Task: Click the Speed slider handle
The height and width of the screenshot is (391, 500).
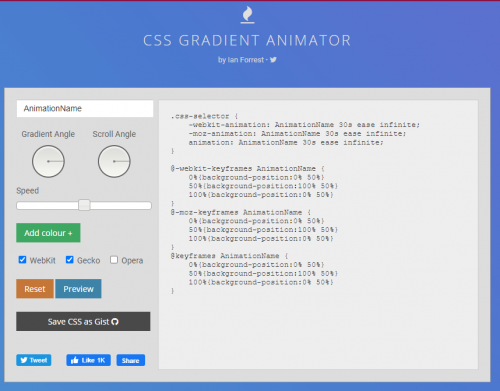Action: [84, 205]
